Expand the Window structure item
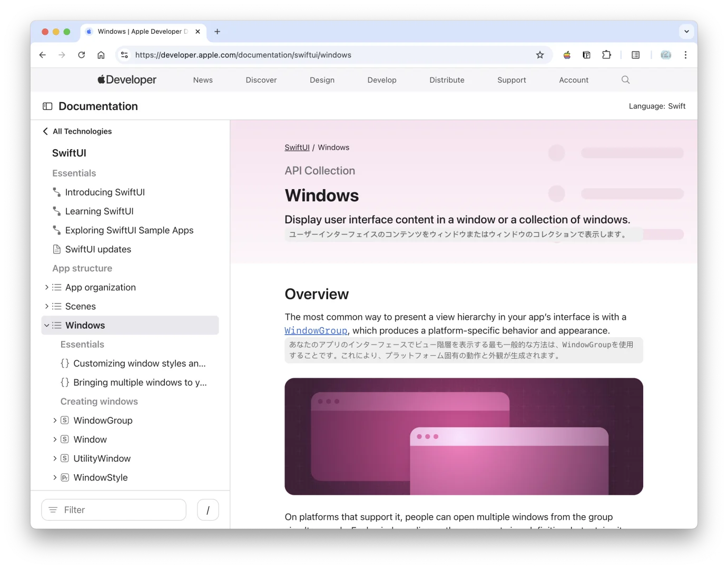The height and width of the screenshot is (569, 728). (55, 439)
